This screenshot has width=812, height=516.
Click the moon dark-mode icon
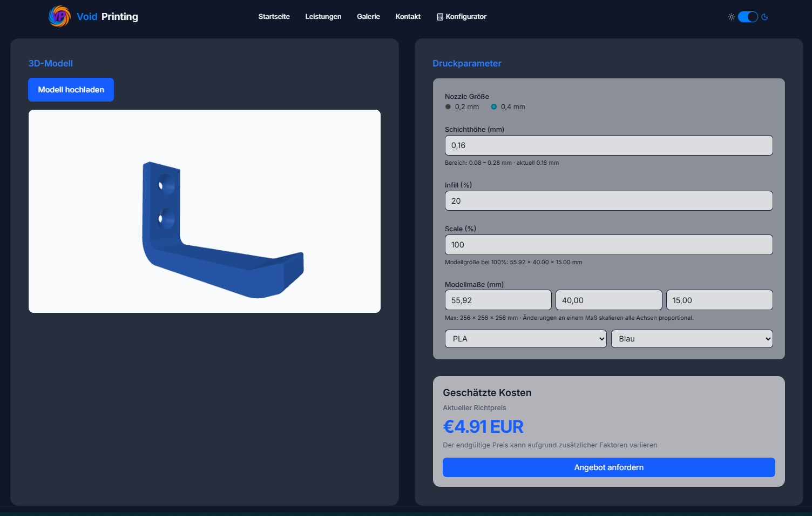(764, 17)
